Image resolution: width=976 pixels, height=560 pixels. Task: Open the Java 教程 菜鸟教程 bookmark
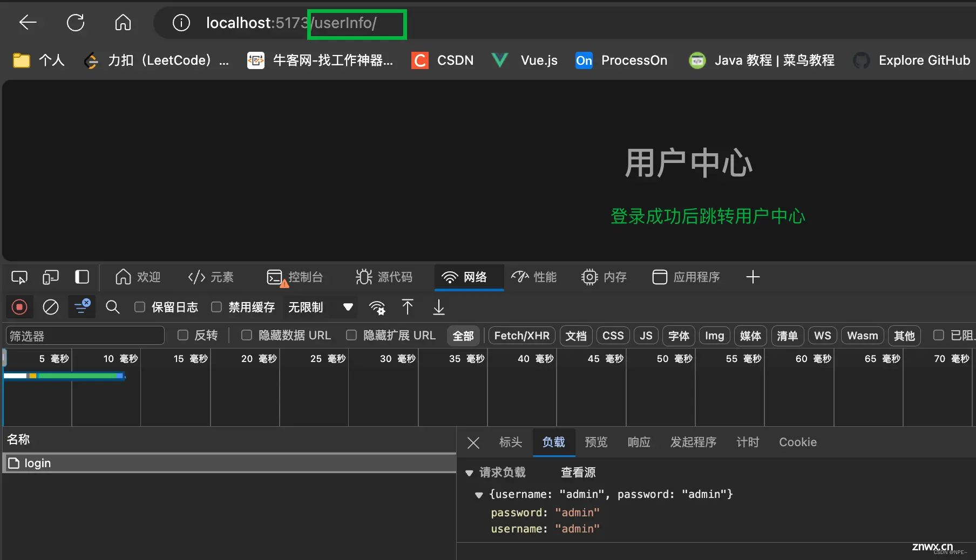point(762,60)
